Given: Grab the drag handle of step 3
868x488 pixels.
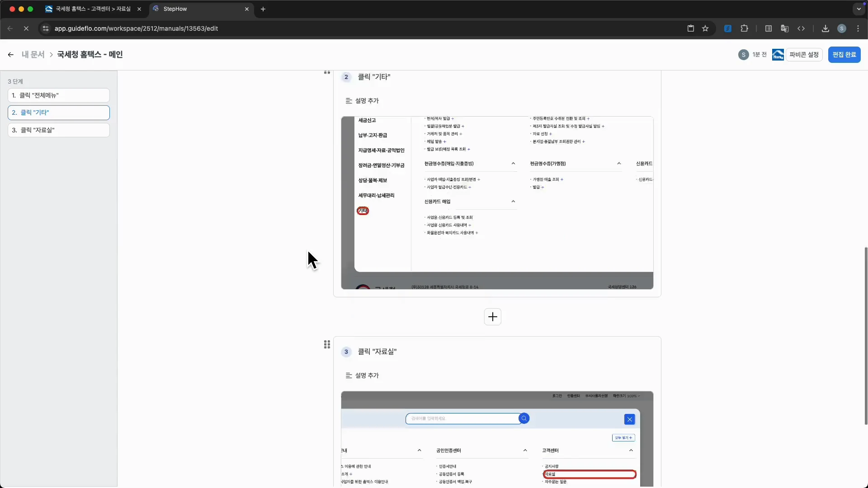Looking at the screenshot, I should [x=327, y=345].
